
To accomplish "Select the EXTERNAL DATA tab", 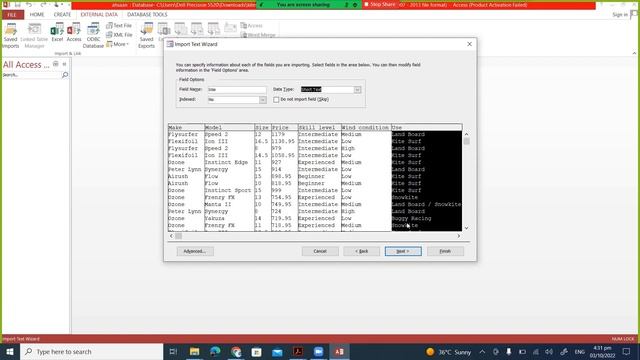I will [99, 14].
